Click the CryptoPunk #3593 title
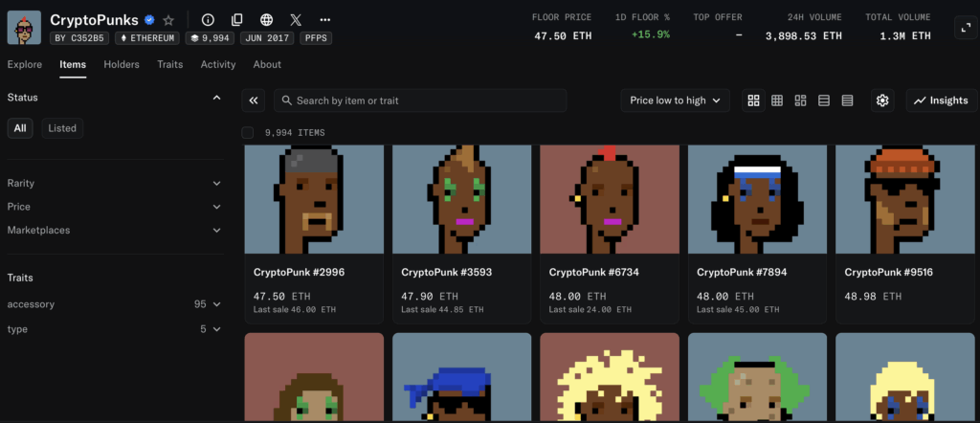Screen dimensions: 980x423 [446, 273]
